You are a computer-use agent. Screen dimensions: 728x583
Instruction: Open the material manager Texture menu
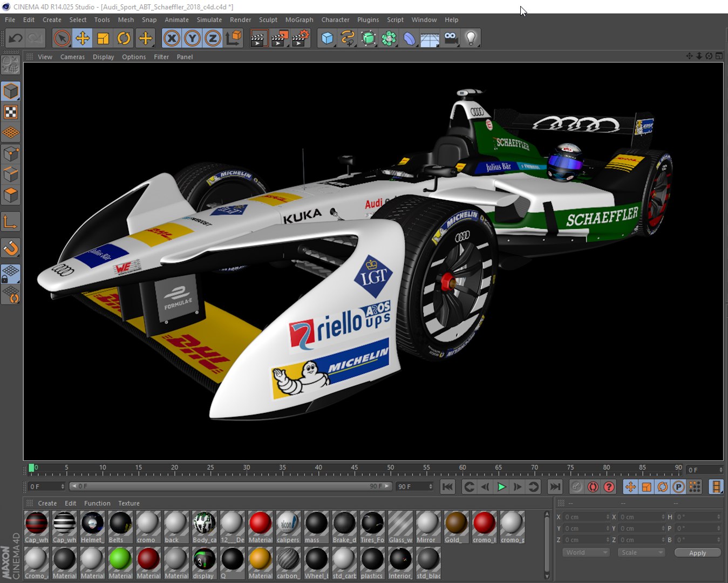(128, 504)
